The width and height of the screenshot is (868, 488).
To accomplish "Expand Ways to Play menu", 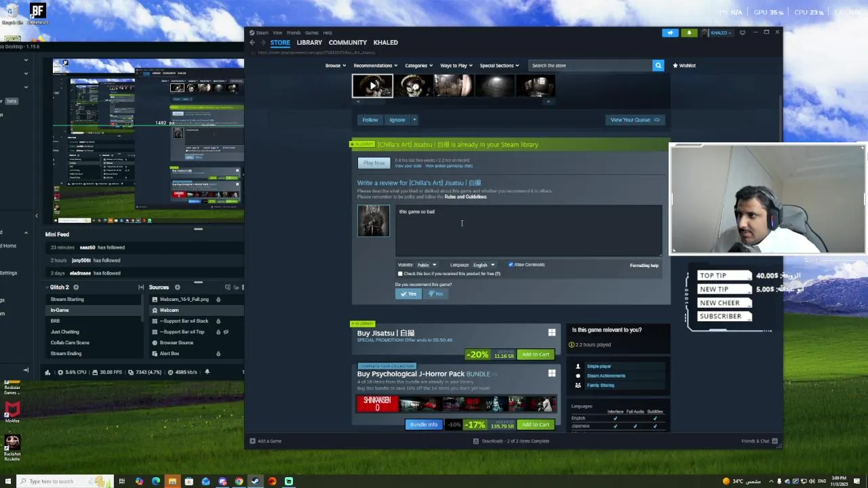I will coord(456,66).
